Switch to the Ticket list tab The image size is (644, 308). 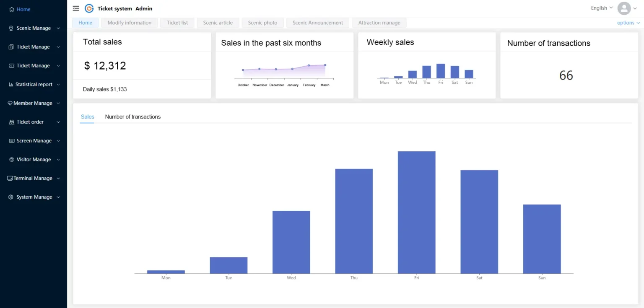(177, 23)
